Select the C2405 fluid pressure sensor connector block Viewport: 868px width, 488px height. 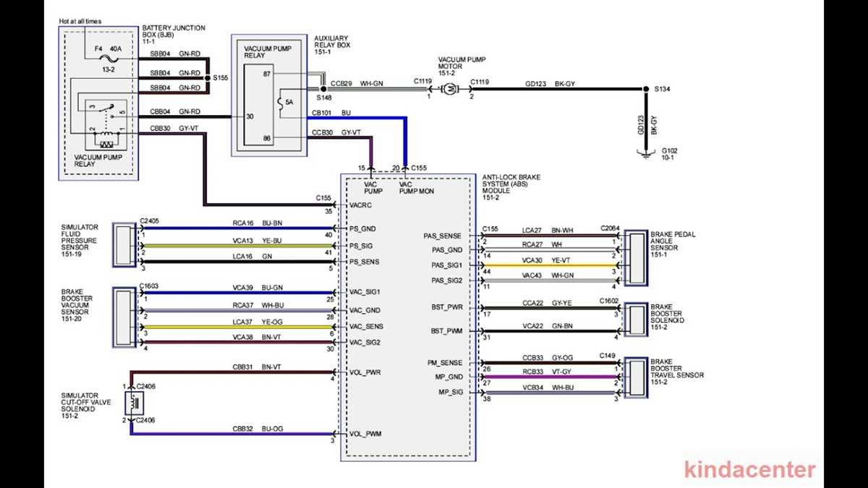click(125, 245)
